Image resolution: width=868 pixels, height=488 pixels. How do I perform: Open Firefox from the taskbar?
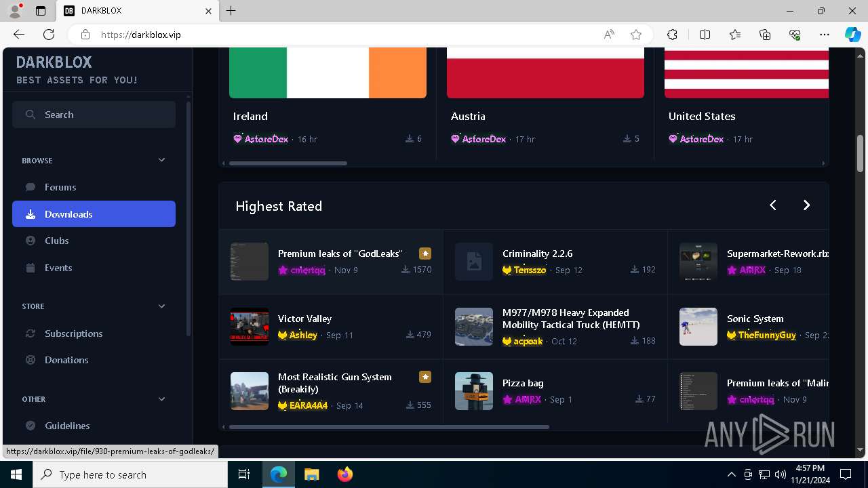pyautogui.click(x=344, y=474)
